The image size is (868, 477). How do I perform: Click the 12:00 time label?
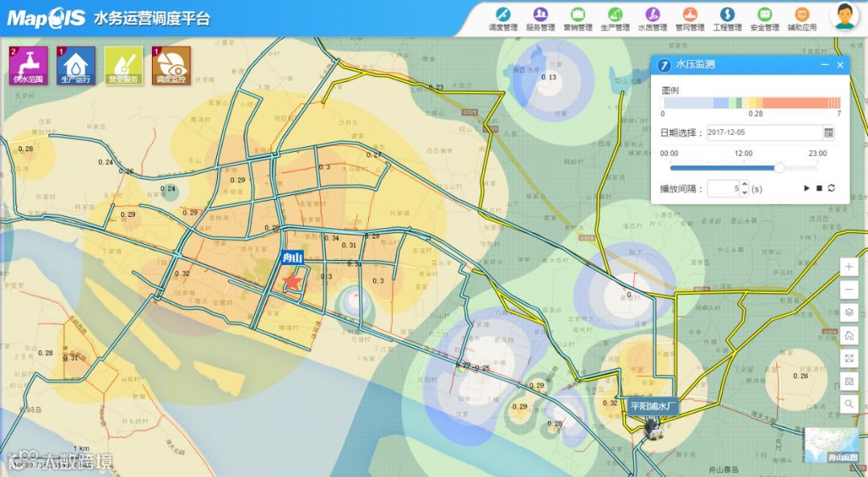(x=743, y=153)
